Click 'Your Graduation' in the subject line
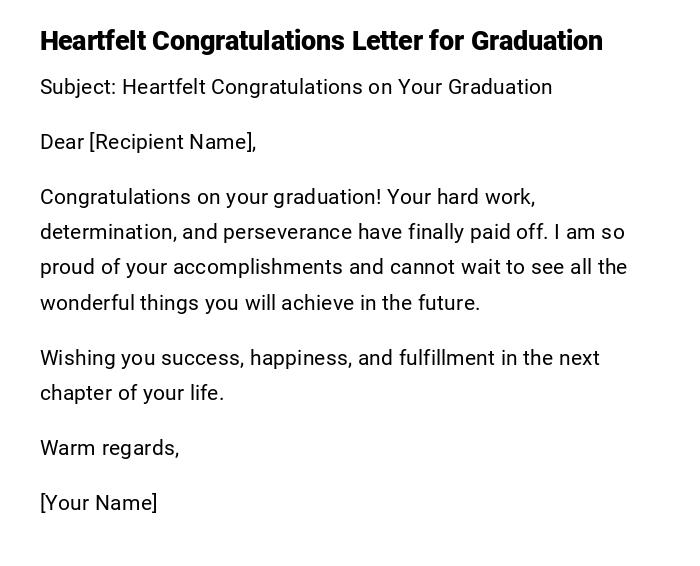Screen dimensions: 700x566 tap(475, 87)
